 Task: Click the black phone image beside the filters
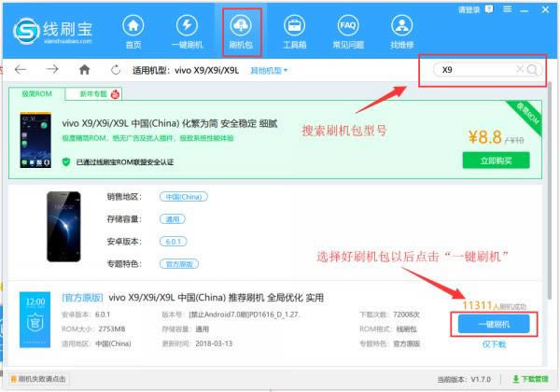63,227
